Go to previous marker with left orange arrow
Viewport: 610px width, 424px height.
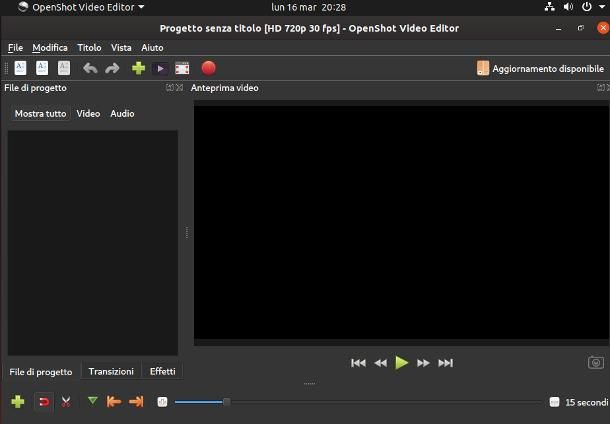tap(114, 401)
